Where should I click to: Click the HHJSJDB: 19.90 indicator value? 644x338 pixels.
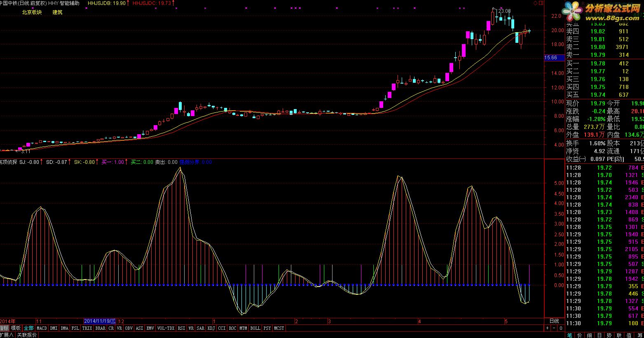[107, 3]
